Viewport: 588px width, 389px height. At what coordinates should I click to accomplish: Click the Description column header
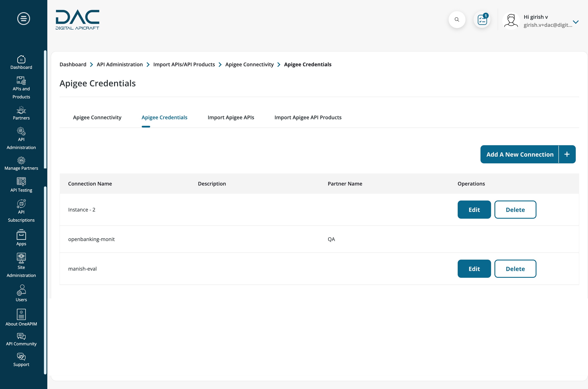212,184
